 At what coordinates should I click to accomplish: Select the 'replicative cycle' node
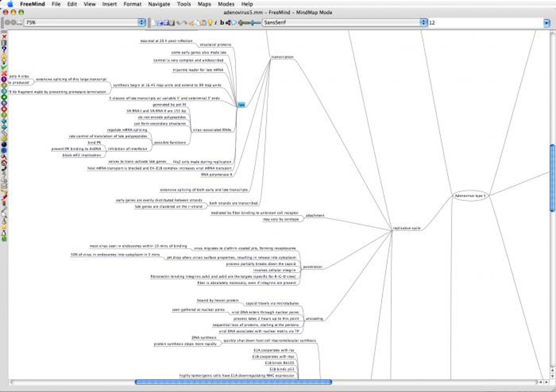(x=407, y=228)
